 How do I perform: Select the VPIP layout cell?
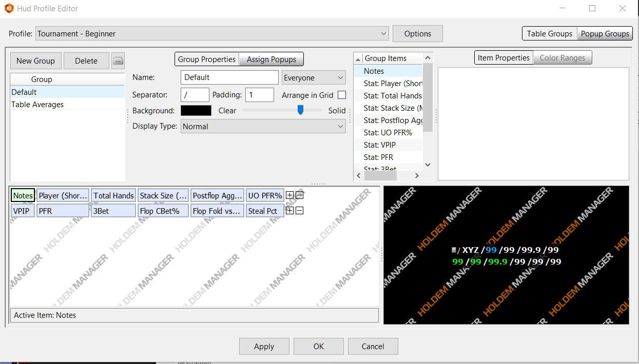23,211
